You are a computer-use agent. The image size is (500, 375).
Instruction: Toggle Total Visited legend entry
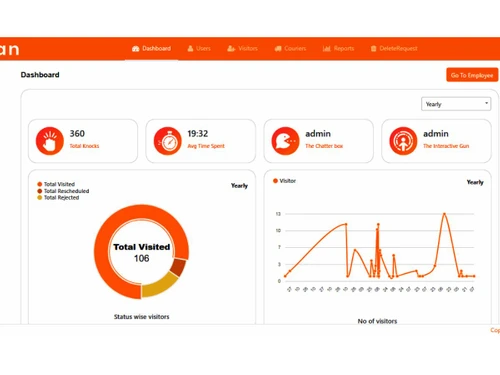point(56,184)
